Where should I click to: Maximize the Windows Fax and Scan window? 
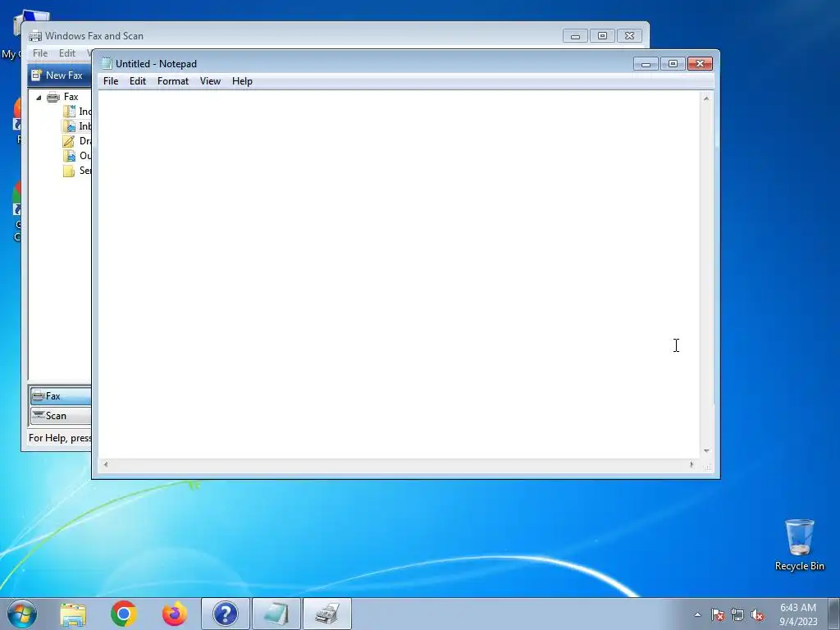(602, 36)
